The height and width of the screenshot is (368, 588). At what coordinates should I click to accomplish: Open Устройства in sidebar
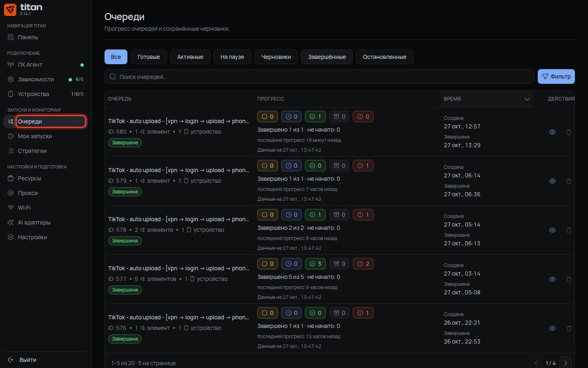45,94
